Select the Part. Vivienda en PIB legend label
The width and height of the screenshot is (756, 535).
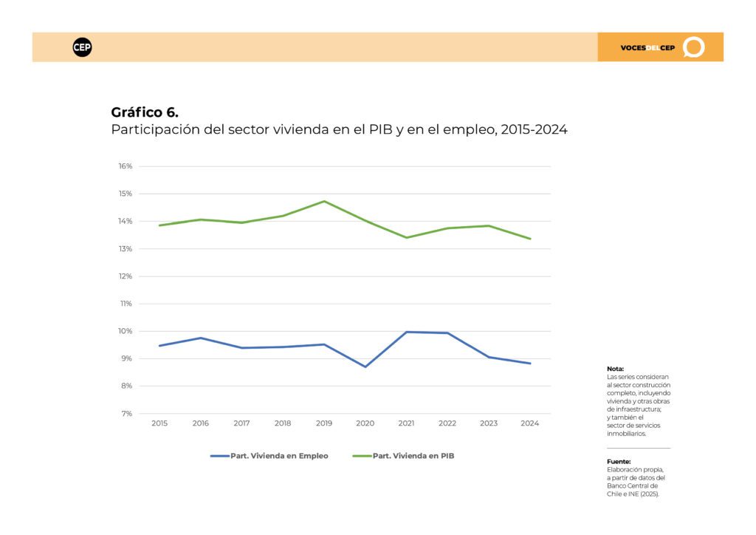click(413, 456)
